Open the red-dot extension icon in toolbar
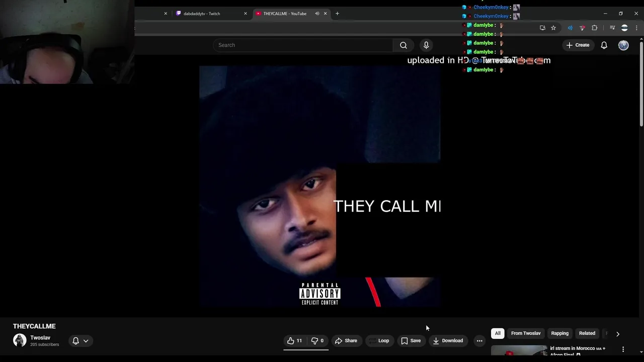This screenshot has width=644, height=362. (582, 28)
